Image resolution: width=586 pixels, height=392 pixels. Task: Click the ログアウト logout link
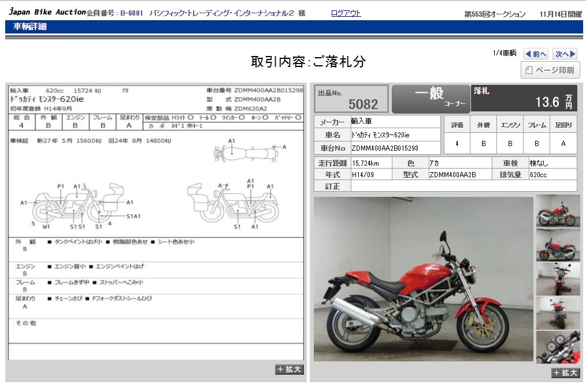coord(346,13)
